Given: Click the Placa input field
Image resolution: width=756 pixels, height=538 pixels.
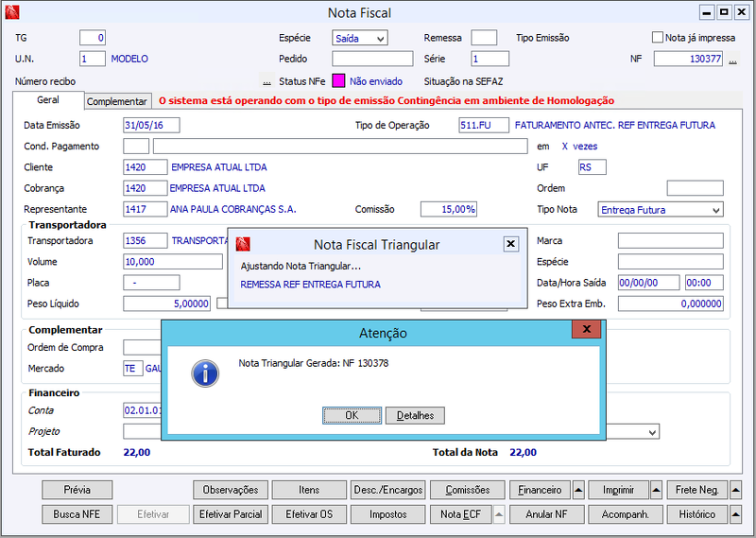Looking at the screenshot, I should [x=151, y=283].
